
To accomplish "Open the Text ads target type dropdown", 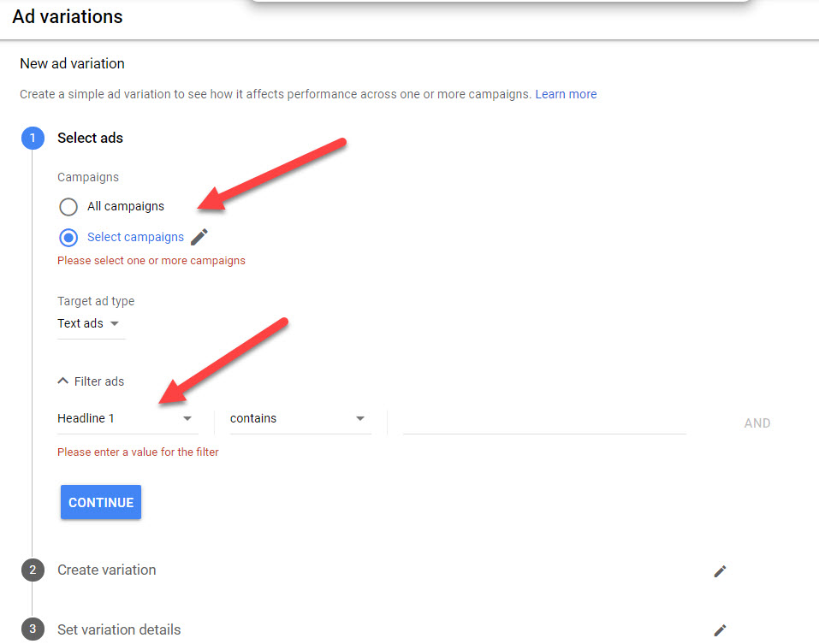I will click(89, 324).
